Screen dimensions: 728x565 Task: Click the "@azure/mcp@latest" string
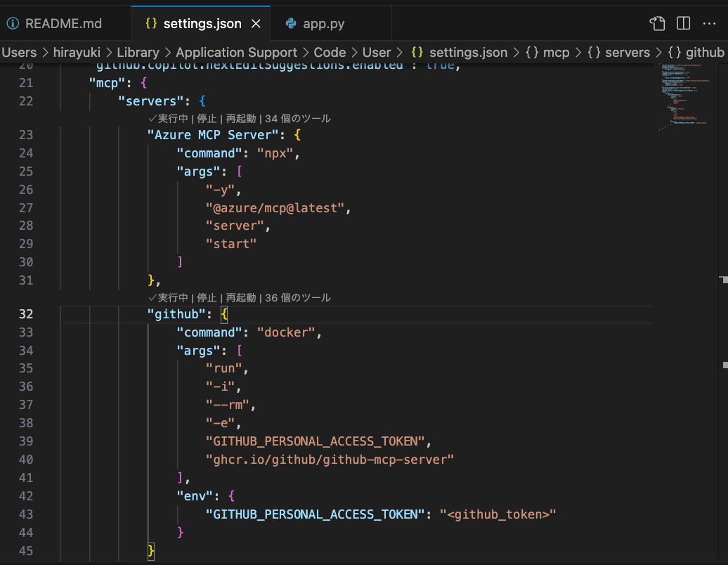(x=275, y=208)
